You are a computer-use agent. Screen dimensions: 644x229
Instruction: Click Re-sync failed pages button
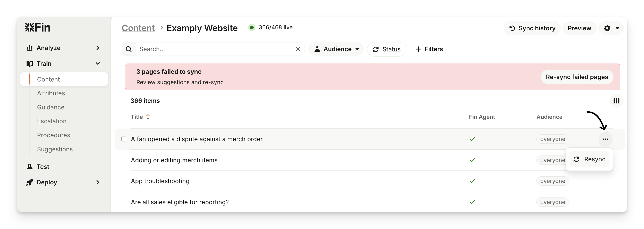pos(577,77)
